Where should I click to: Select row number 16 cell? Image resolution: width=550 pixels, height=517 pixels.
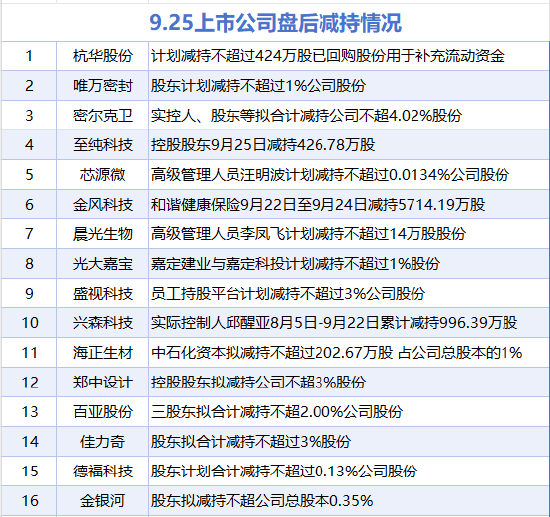(x=29, y=501)
